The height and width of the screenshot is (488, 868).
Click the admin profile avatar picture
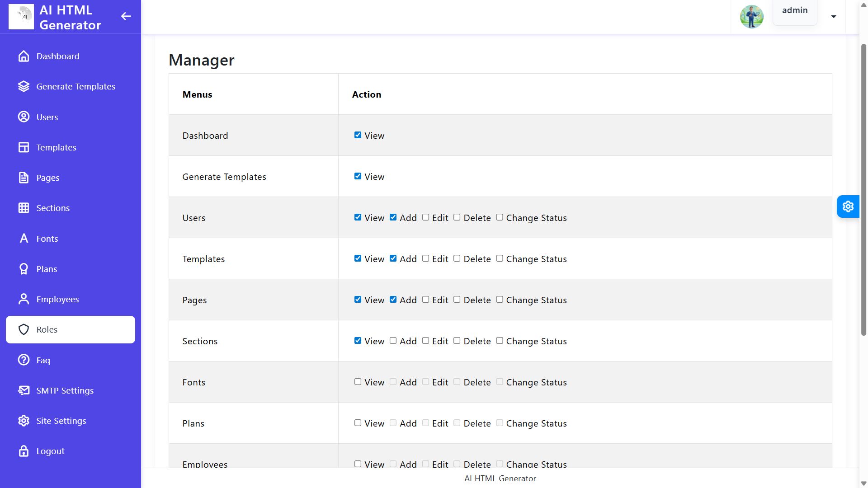coord(751,17)
